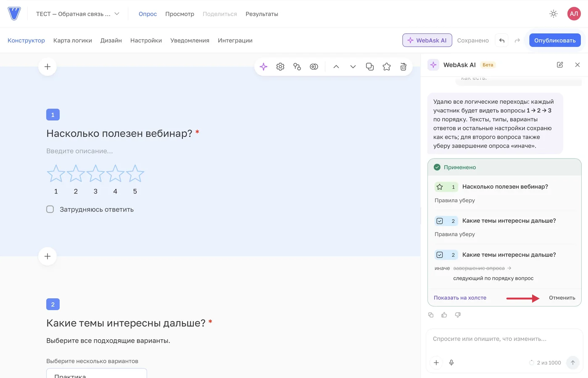588x378 pixels.
Task: Send the AI prompt with arrow button
Action: 572,362
